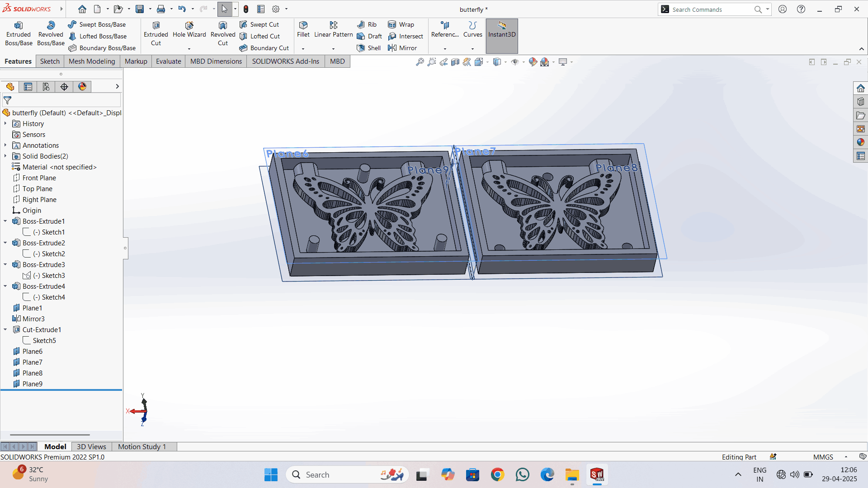
Task: Open the PropertyManager panel tab
Action: coord(28,87)
